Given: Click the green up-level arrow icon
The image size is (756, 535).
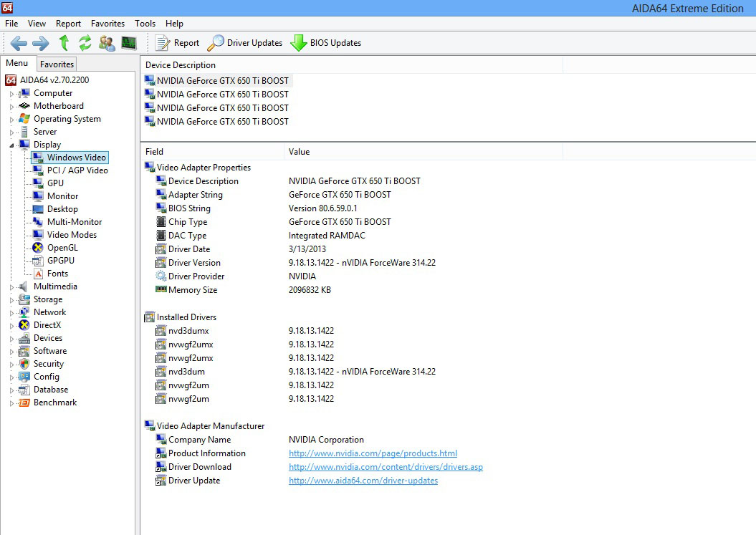Looking at the screenshot, I should (64, 43).
